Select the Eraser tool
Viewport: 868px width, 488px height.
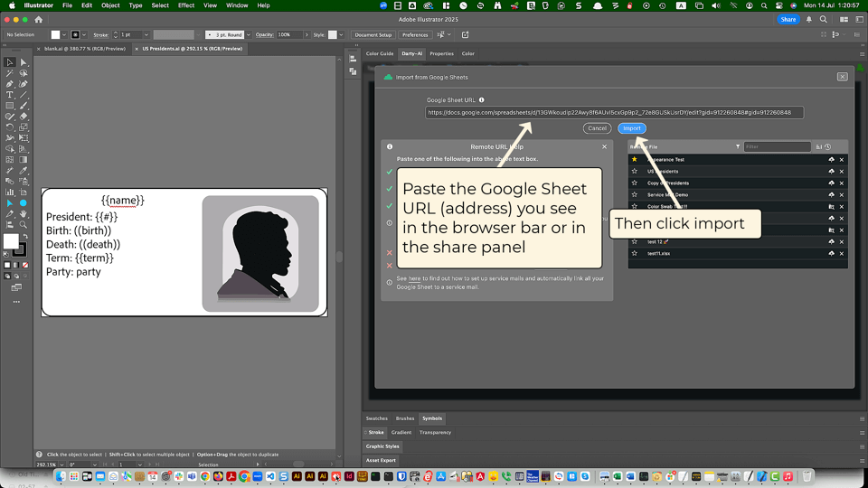tap(24, 117)
